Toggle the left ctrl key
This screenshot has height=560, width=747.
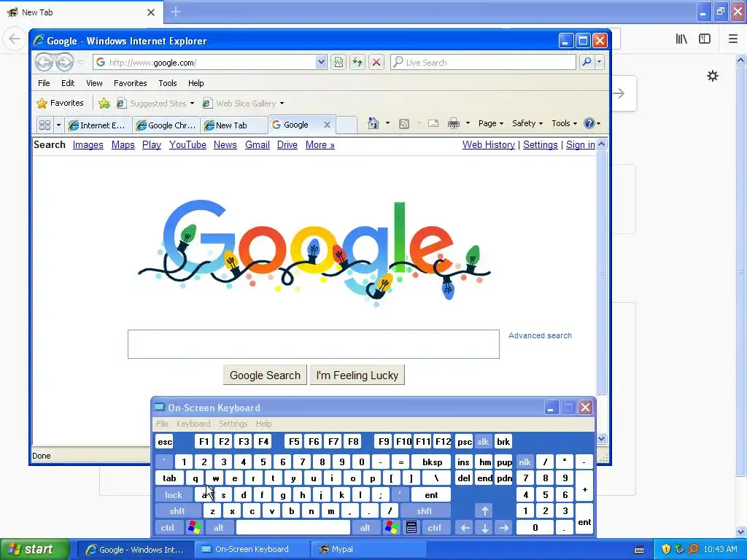click(x=167, y=528)
